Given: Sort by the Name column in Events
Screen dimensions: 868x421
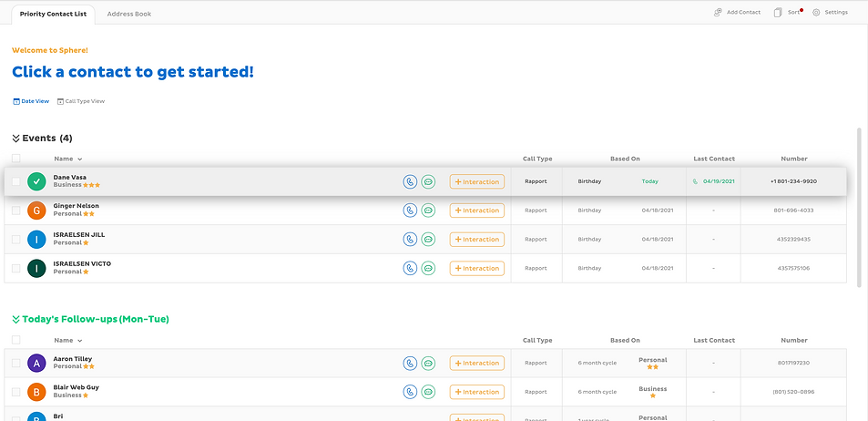Looking at the screenshot, I should pos(68,159).
